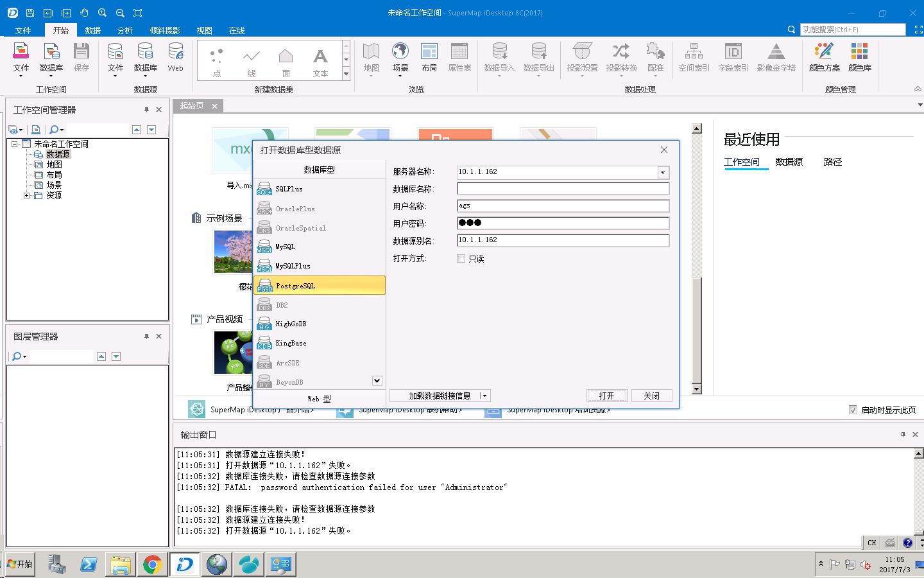
Task: Open the 颜色库 color library
Action: [x=859, y=57]
